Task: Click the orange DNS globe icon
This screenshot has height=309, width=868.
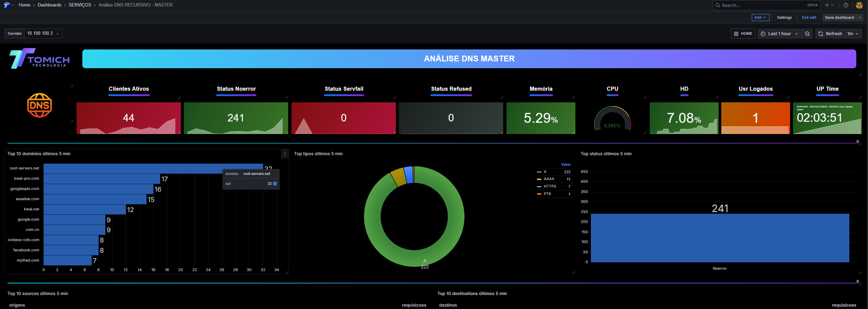Action: point(40,105)
